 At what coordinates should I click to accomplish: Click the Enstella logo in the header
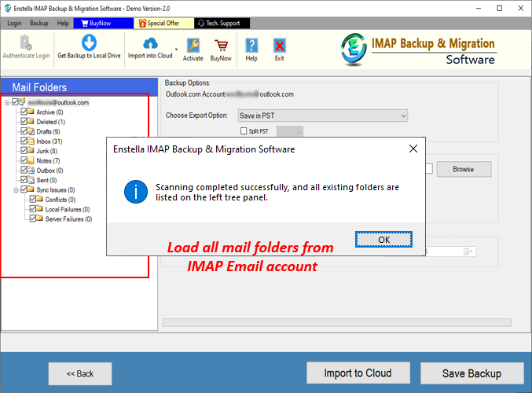point(354,50)
